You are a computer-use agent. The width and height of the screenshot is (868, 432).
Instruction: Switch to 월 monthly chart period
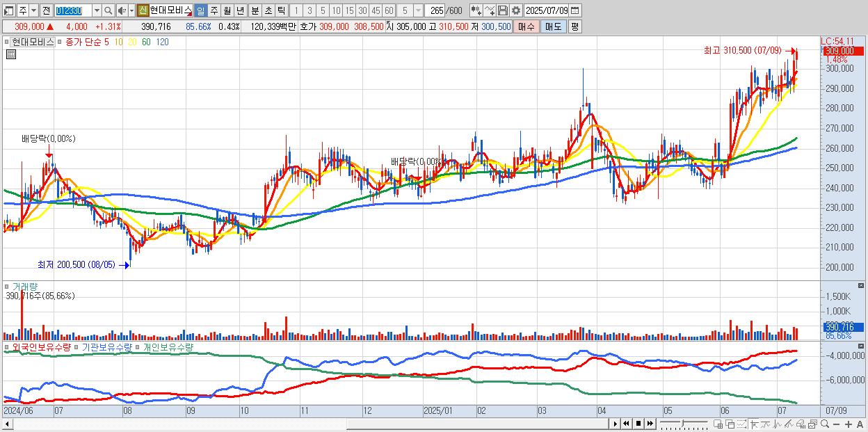pyautogui.click(x=227, y=10)
